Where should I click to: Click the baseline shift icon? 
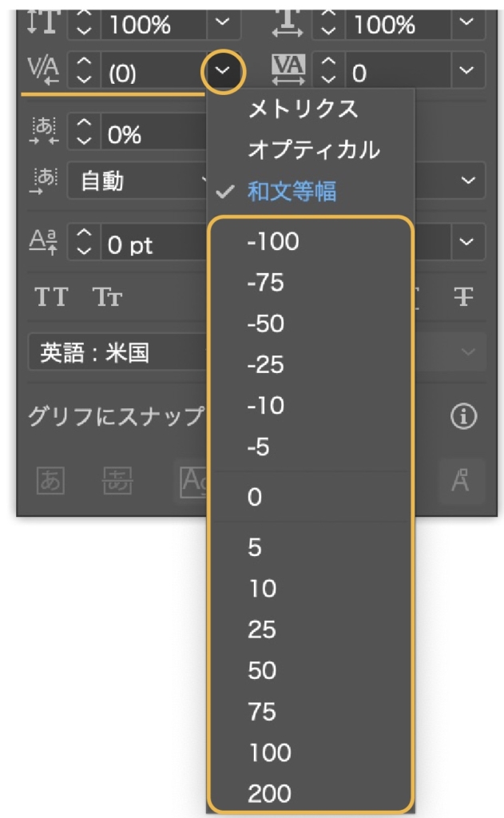tap(43, 242)
